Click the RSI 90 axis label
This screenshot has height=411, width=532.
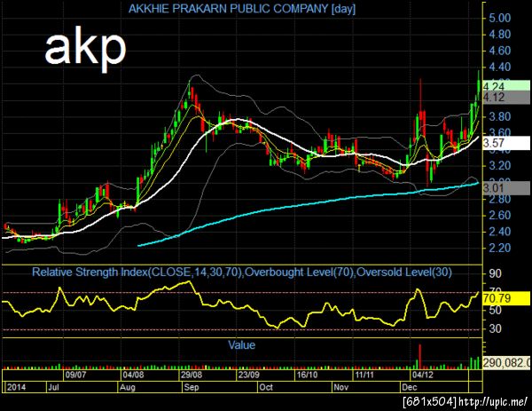click(495, 273)
